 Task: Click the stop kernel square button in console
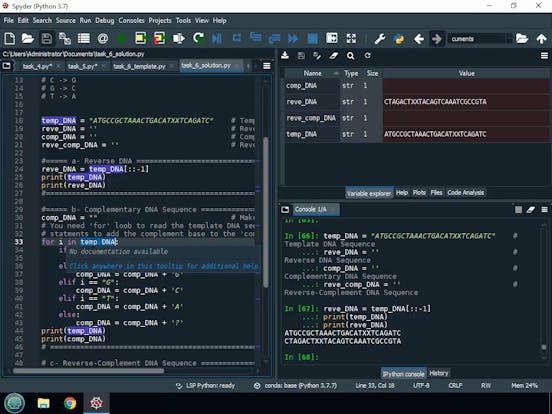(x=518, y=210)
